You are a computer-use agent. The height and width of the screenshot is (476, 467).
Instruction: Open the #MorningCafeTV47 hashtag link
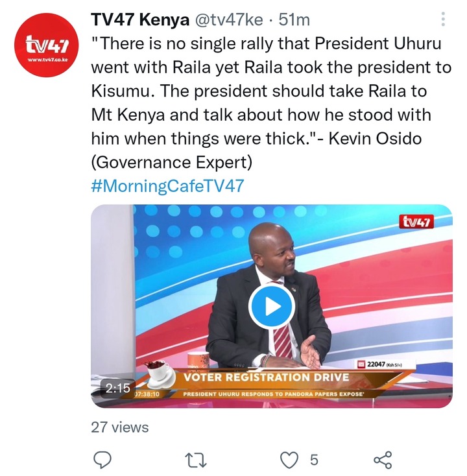click(x=167, y=185)
